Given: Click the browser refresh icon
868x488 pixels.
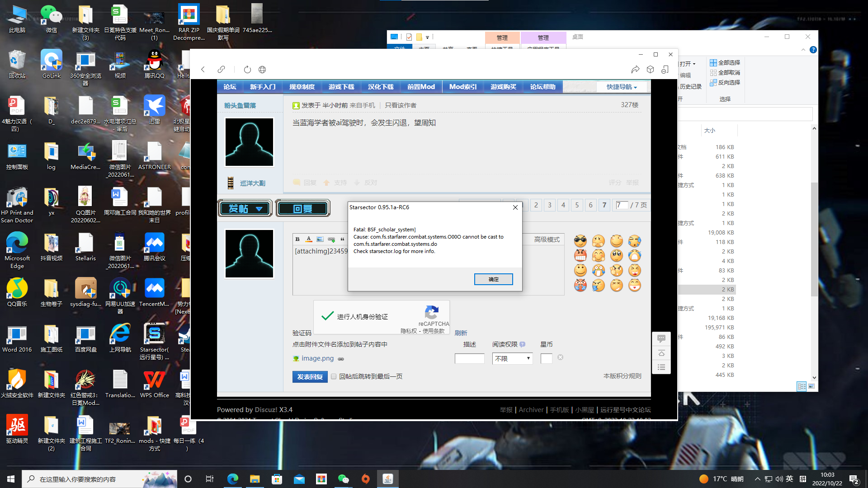Looking at the screenshot, I should [247, 70].
